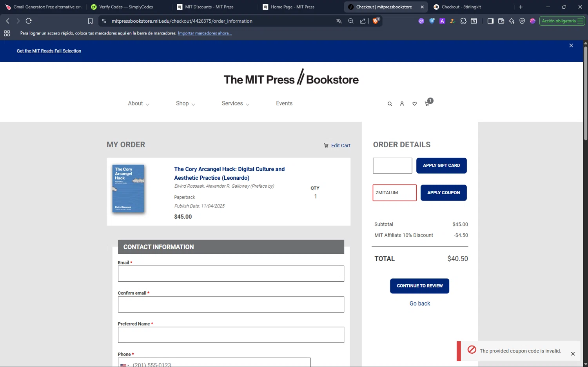Open the Brave Wallet icon
Screen dimensions: 588x367
(501, 21)
